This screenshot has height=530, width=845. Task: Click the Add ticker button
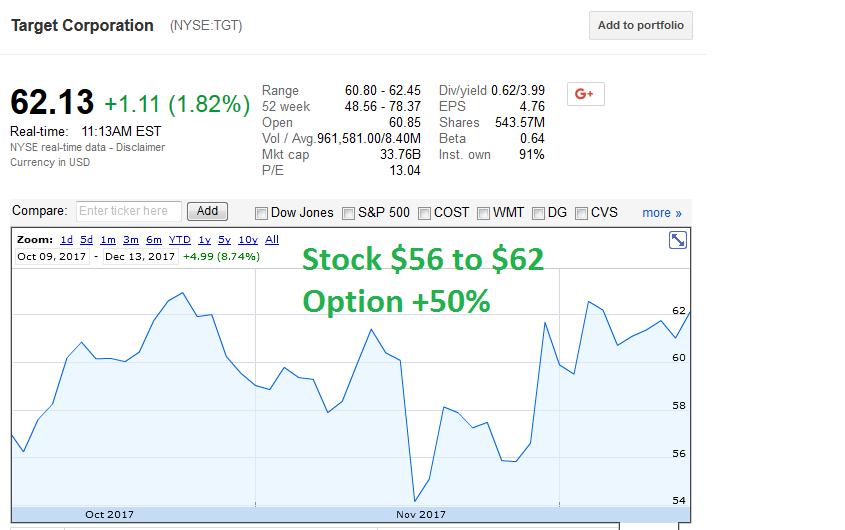207,211
